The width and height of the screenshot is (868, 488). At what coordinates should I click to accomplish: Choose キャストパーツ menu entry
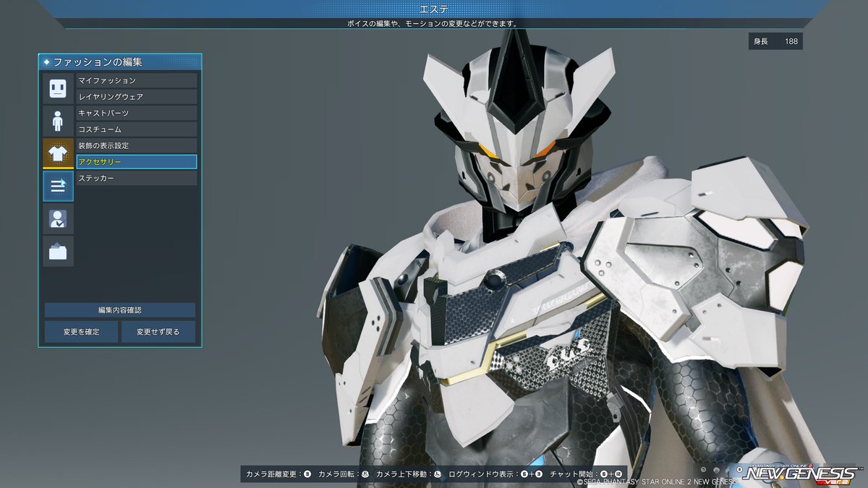point(137,113)
